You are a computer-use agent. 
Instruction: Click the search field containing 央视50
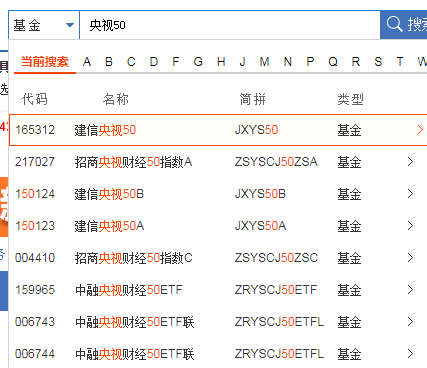[x=230, y=25]
